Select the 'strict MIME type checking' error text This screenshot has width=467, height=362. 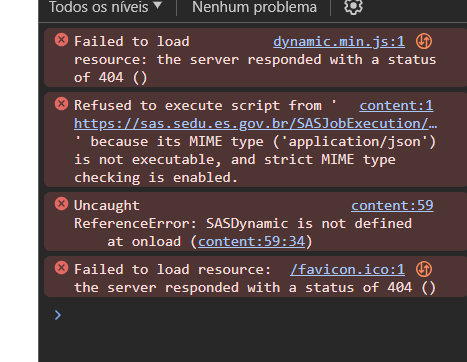click(x=235, y=168)
